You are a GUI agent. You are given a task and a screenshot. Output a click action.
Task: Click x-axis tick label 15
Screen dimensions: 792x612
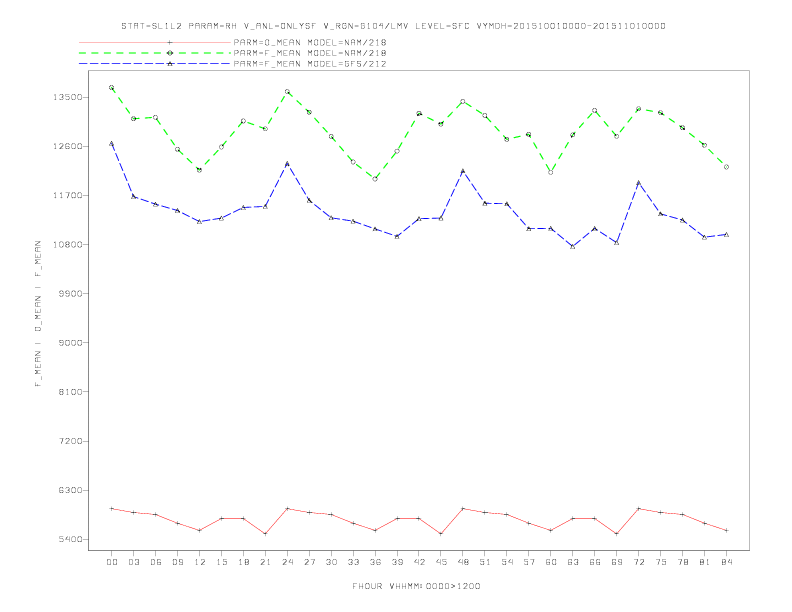click(221, 562)
